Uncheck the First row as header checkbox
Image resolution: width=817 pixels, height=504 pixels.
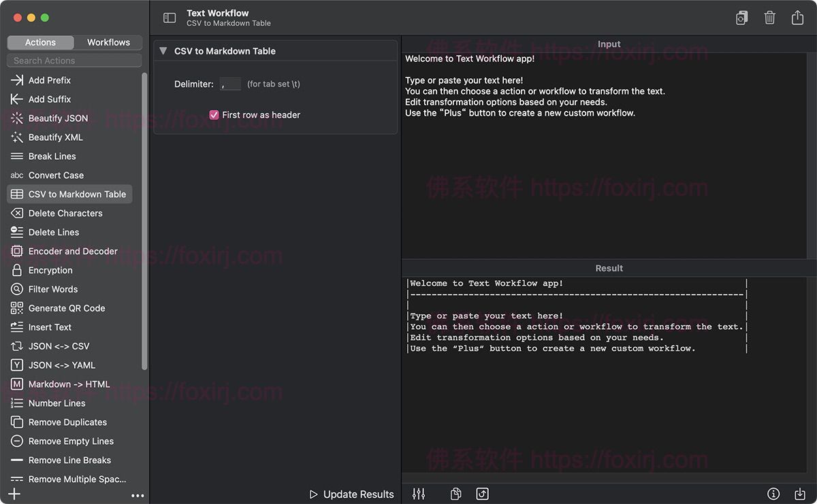tap(214, 114)
